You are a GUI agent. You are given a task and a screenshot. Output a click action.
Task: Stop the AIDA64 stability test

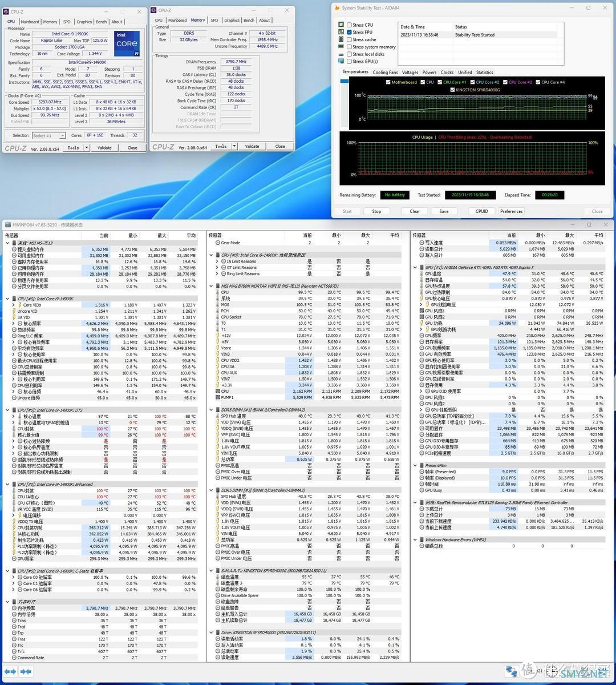tap(376, 211)
